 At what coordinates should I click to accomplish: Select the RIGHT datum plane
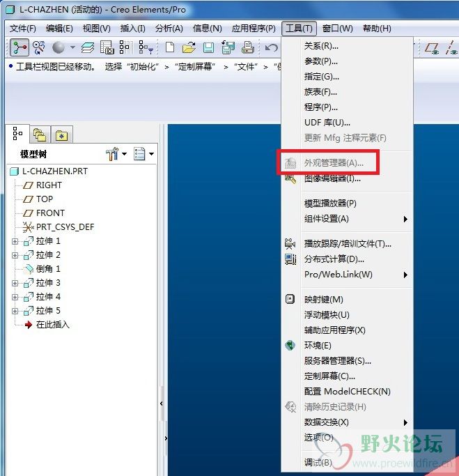coord(42,185)
